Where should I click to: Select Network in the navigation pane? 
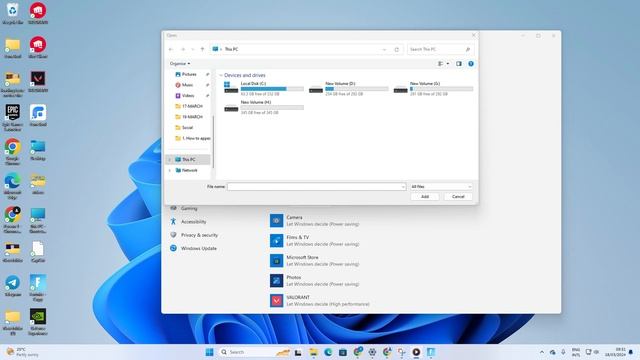point(189,170)
